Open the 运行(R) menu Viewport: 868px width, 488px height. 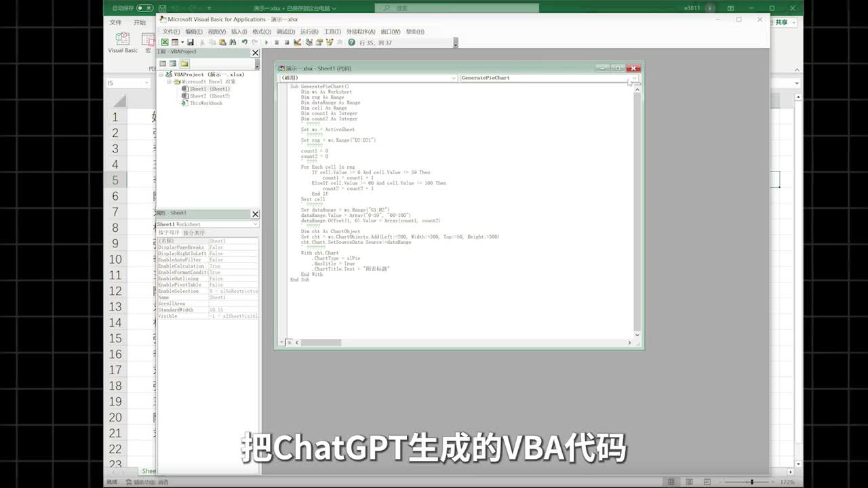coord(309,32)
